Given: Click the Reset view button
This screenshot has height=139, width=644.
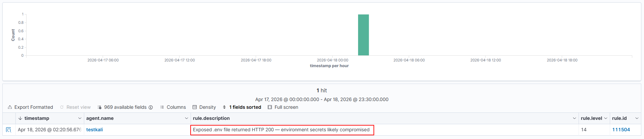Looking at the screenshot, I should pos(76,107).
